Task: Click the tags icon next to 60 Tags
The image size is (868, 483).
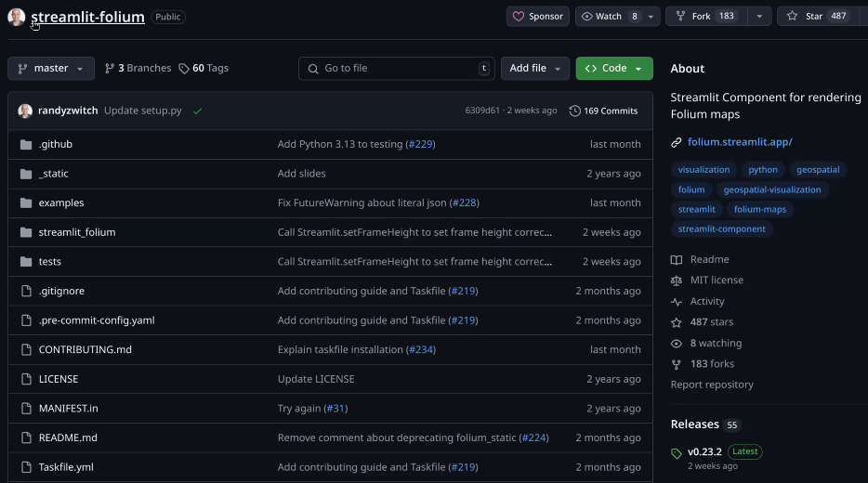Action: pos(184,69)
